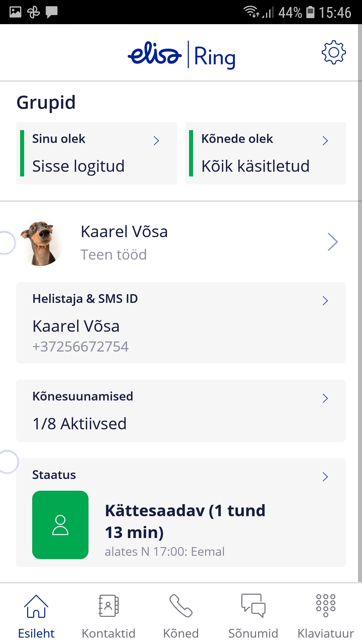Expand the Kõnede olek card chevron
This screenshot has width=362, height=644.
325,141
